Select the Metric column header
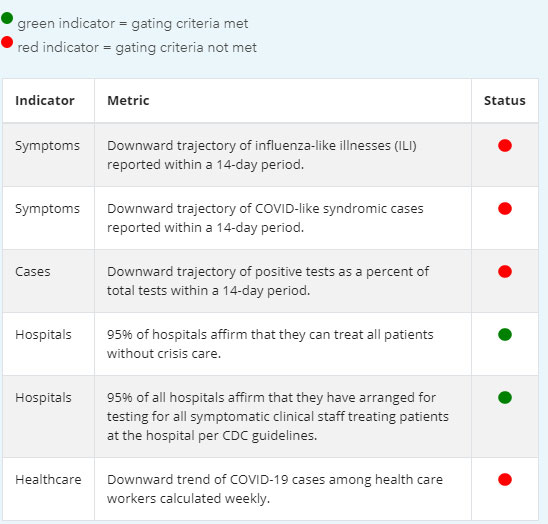548x524 pixels. [128, 101]
